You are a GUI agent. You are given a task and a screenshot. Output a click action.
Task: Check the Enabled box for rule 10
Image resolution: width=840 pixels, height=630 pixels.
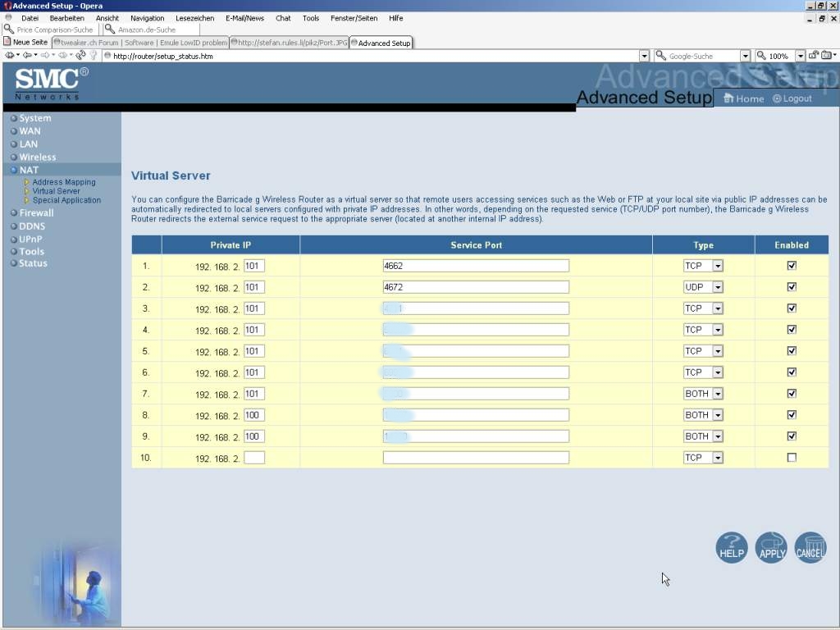pyautogui.click(x=792, y=458)
